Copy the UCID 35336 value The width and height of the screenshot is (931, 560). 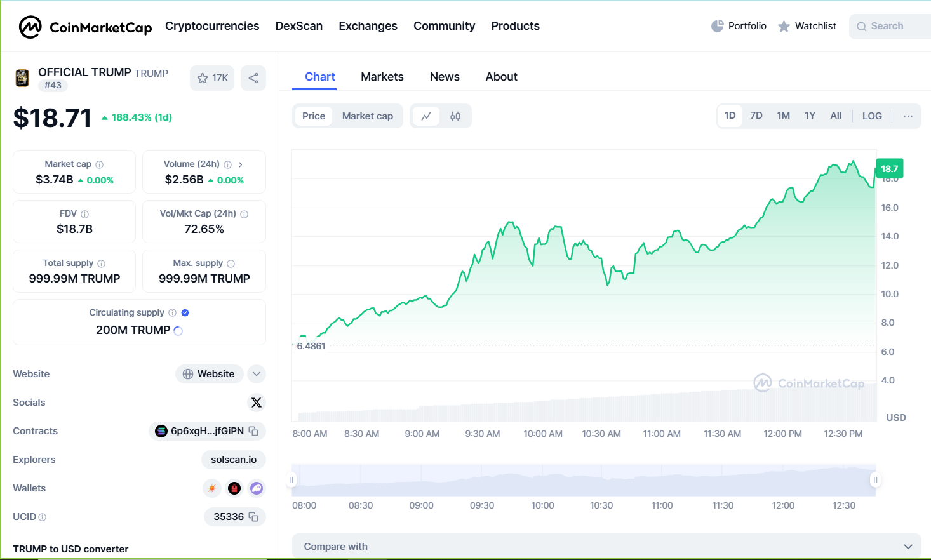click(253, 517)
